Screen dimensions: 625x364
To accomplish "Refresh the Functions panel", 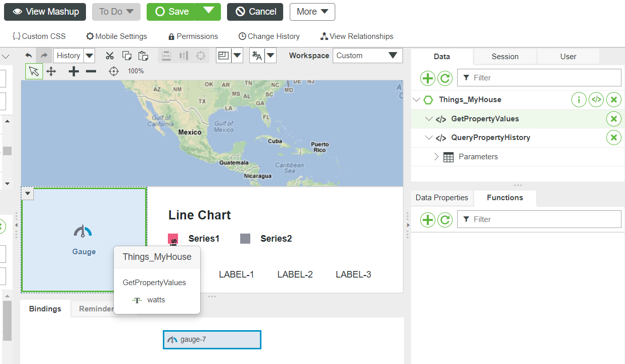I will (443, 219).
